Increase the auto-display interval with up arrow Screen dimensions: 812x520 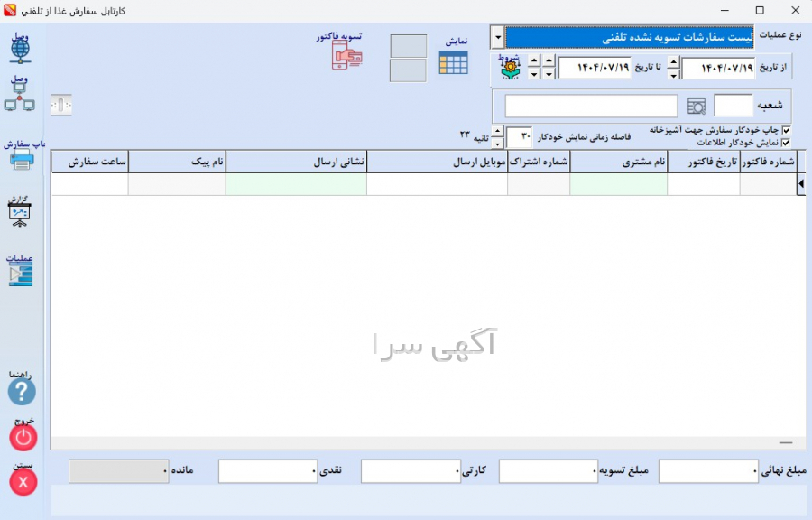pos(497,132)
